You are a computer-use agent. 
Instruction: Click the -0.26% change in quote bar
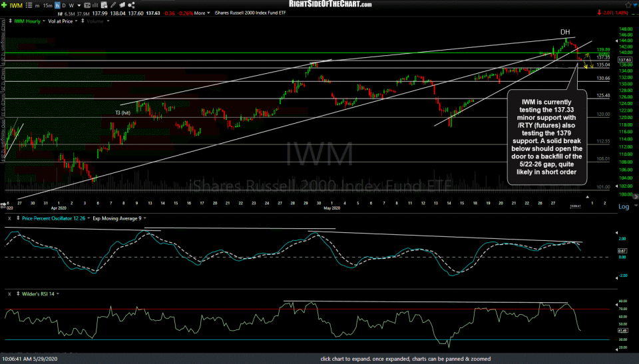point(186,13)
